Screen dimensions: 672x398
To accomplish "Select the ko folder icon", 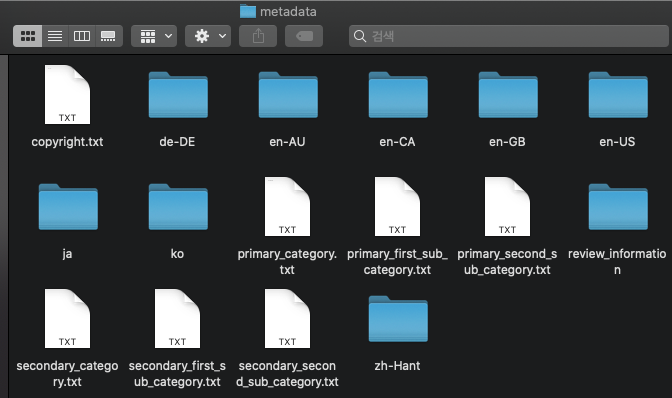I will (178, 206).
